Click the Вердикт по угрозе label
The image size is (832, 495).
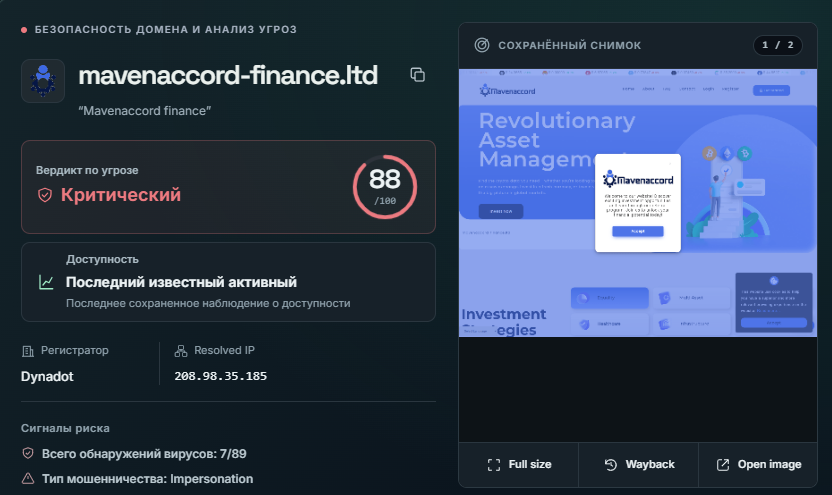tap(87, 170)
